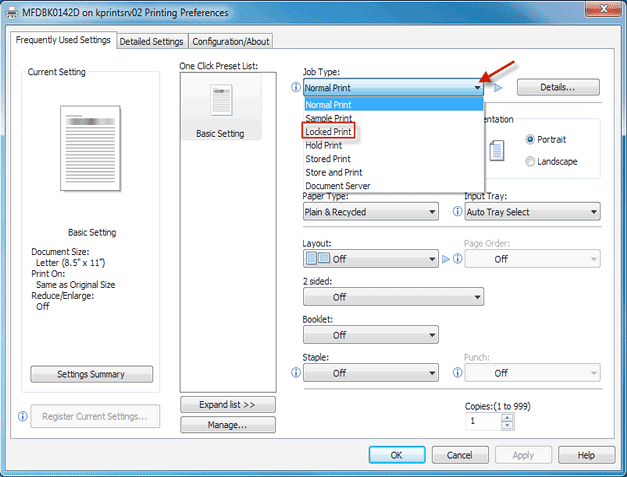Click the info icon next to Punch
The image size is (627, 477).
click(x=458, y=373)
